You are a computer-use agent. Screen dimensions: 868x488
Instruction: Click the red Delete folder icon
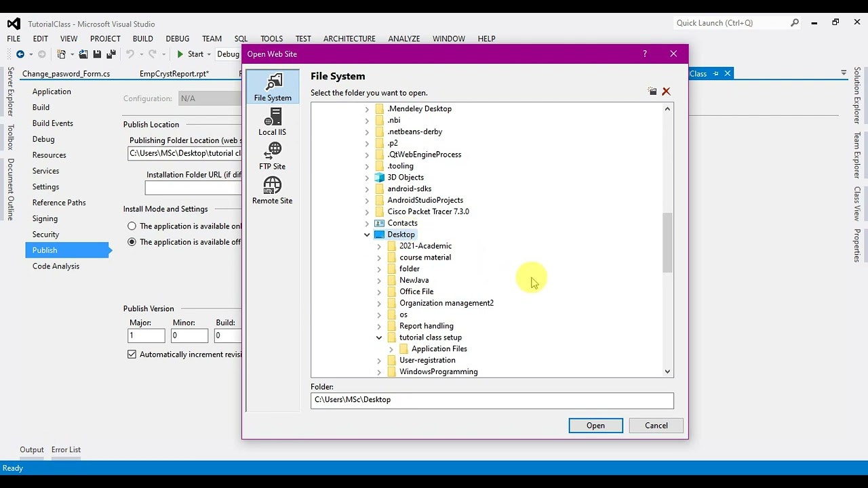666,91
